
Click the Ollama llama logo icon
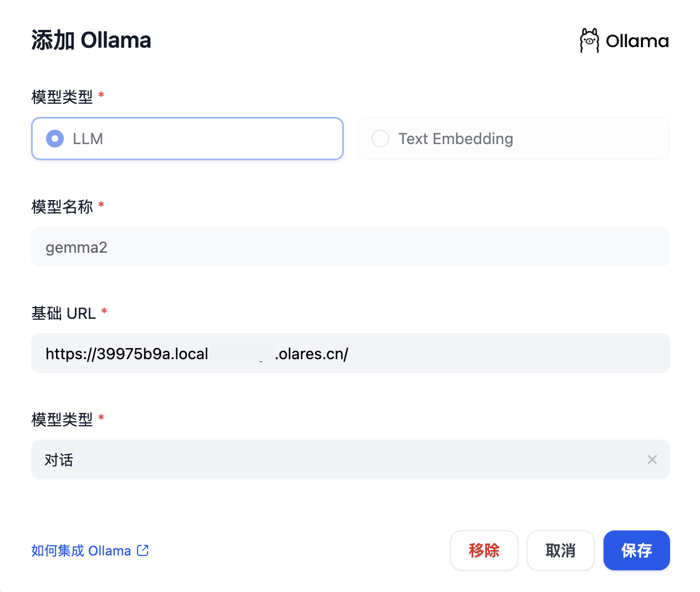(x=589, y=40)
